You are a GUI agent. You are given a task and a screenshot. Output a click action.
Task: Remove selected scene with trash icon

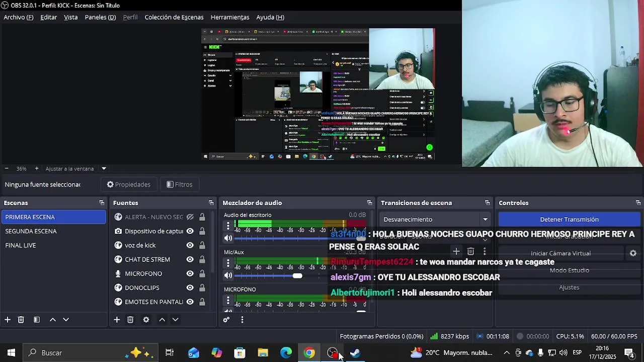tap(21, 320)
